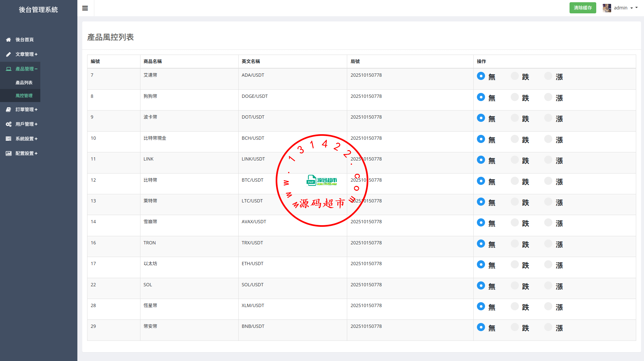Open 產品列表 submenu item
Viewport: 644px width, 361px height.
tap(24, 83)
